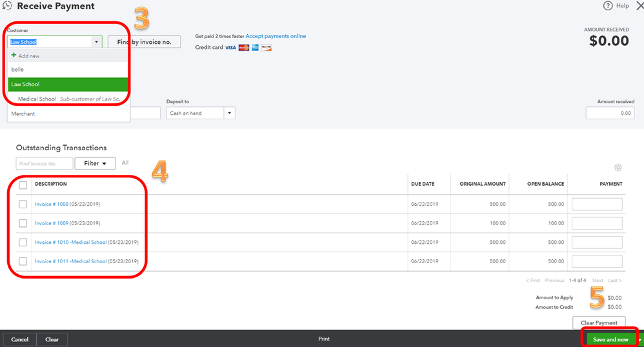The width and height of the screenshot is (644, 347).
Task: Click the recent transactions clock icon
Action: pyautogui.click(x=7, y=6)
